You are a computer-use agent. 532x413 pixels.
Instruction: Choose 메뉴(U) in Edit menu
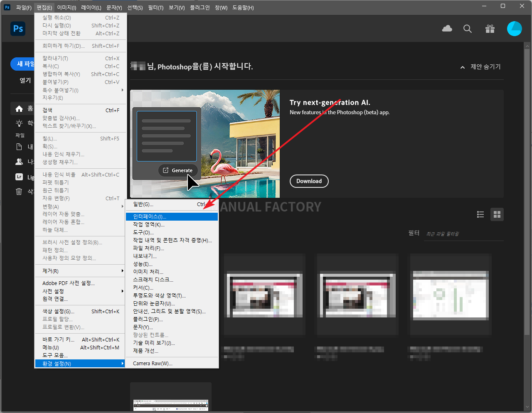click(x=80, y=347)
